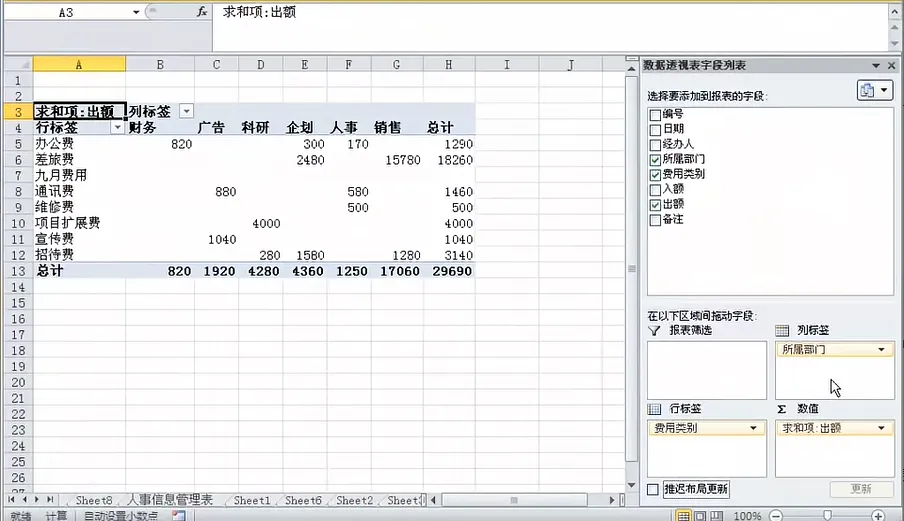Check the 日期 field checkbox
This screenshot has height=521, width=904.
[655, 130]
